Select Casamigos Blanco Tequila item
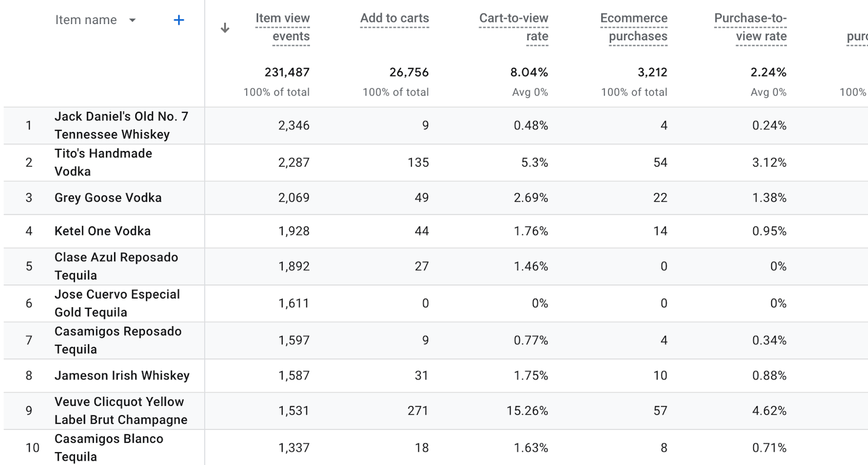 click(109, 447)
